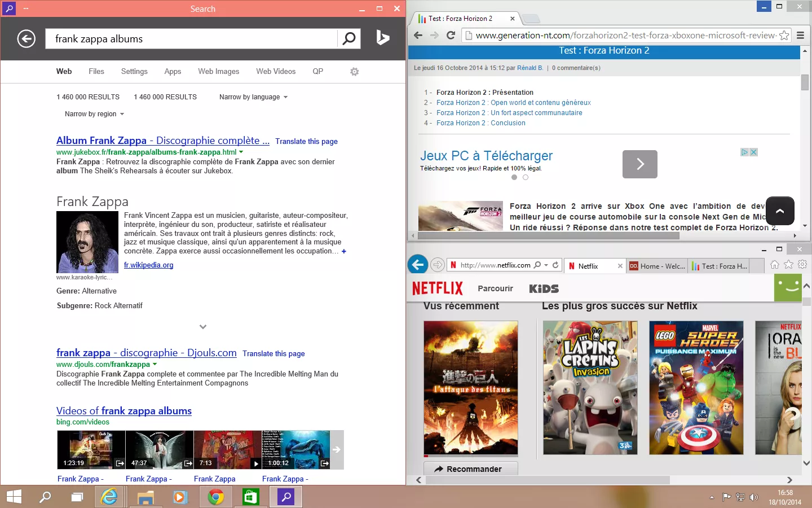The width and height of the screenshot is (812, 508).
Task: Select the Apps search tab
Action: point(173,71)
